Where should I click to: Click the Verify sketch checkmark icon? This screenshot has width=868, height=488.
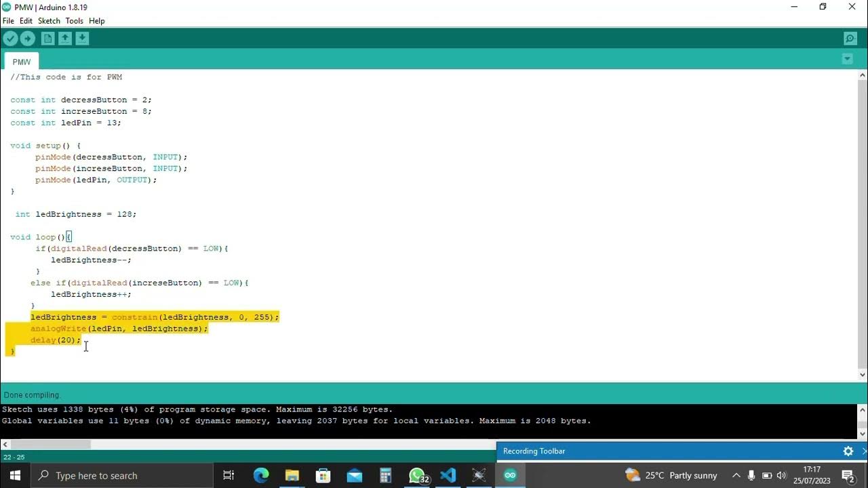pos(10,39)
